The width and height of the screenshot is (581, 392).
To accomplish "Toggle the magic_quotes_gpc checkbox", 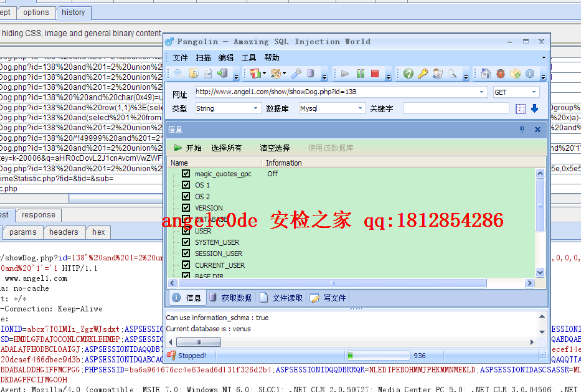I will click(x=186, y=173).
